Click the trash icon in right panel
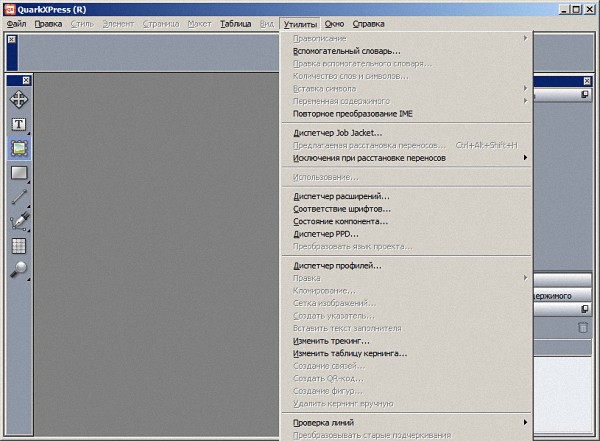The height and width of the screenshot is (441, 600). pyautogui.click(x=583, y=327)
